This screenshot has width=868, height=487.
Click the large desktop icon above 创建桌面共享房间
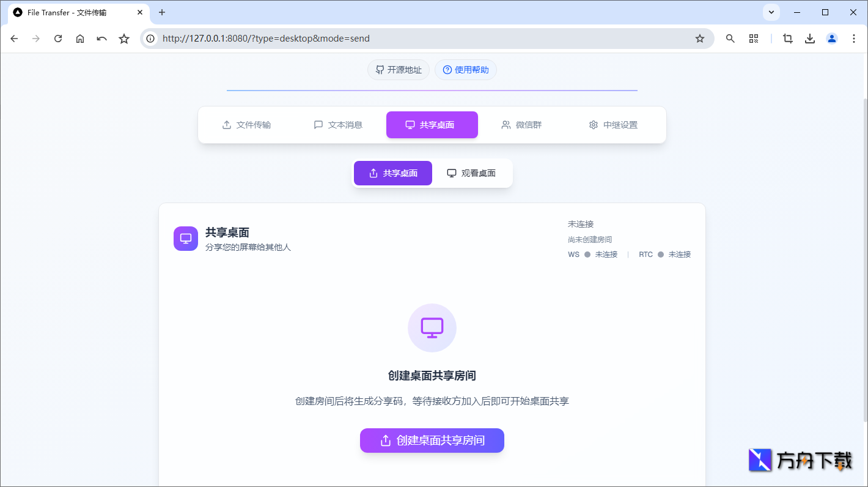pyautogui.click(x=432, y=328)
